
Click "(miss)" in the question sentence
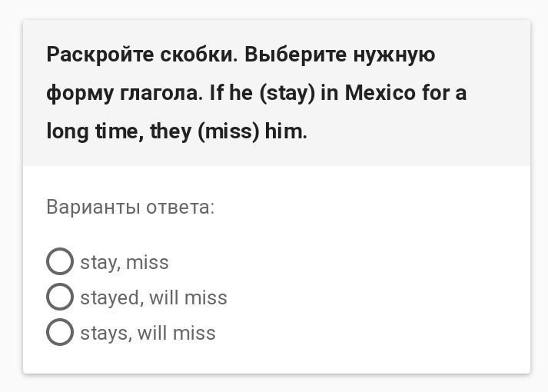tap(228, 132)
